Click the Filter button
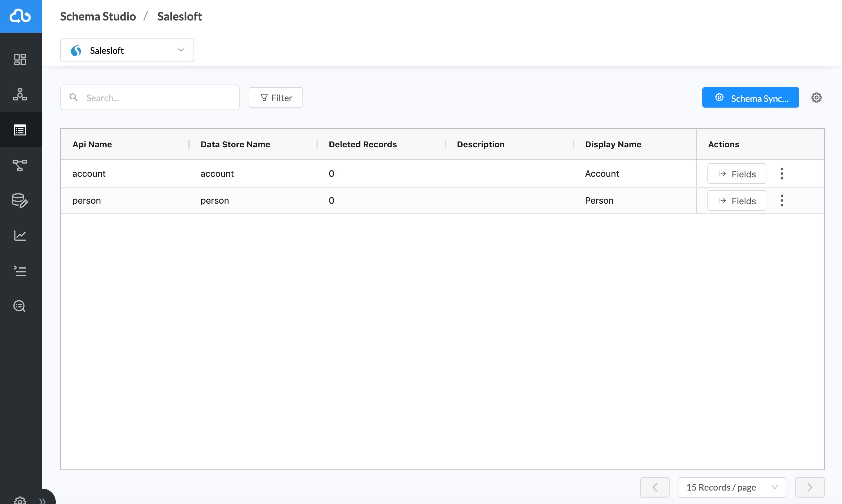This screenshot has width=842, height=504. click(276, 98)
